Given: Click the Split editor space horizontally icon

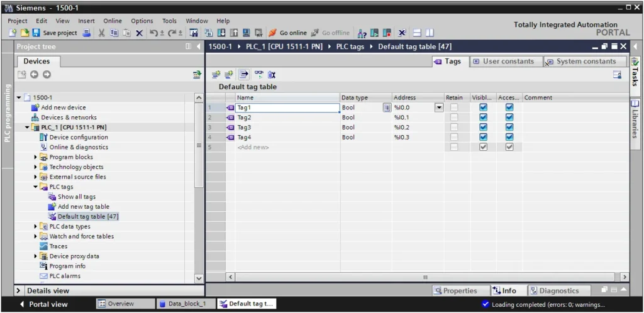Looking at the screenshot, I should (x=418, y=33).
